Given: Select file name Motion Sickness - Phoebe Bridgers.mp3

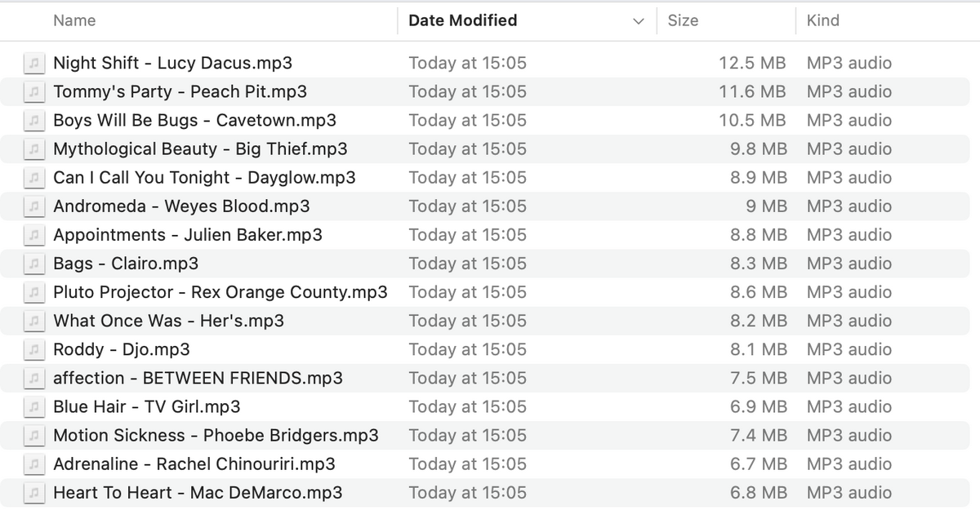Looking at the screenshot, I should tap(216, 435).
